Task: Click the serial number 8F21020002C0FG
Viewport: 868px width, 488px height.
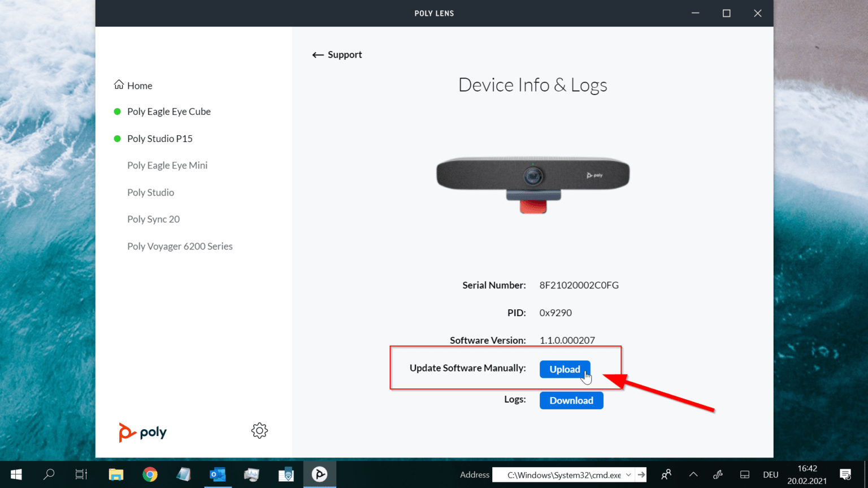Action: 579,285
